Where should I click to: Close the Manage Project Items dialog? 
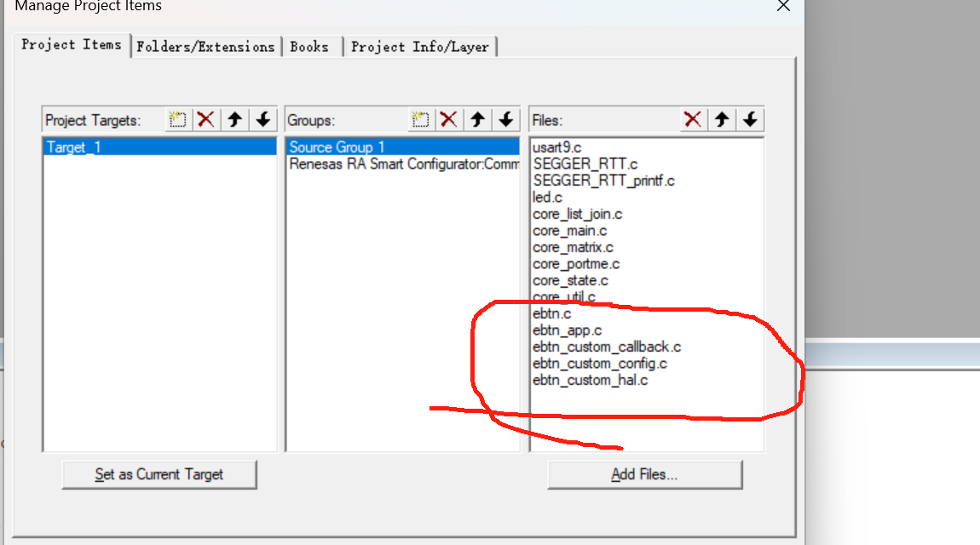coord(783,6)
